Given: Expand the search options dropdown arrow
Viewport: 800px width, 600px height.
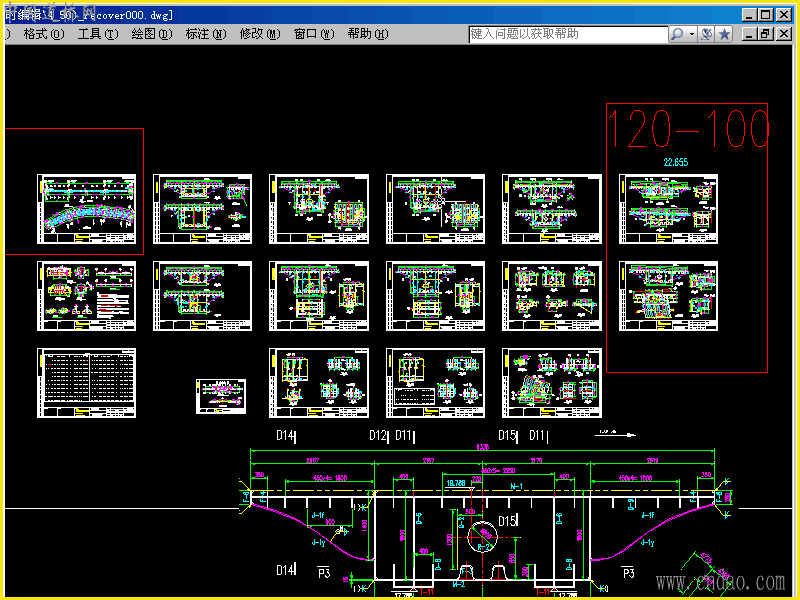Looking at the screenshot, I should click(692, 34).
